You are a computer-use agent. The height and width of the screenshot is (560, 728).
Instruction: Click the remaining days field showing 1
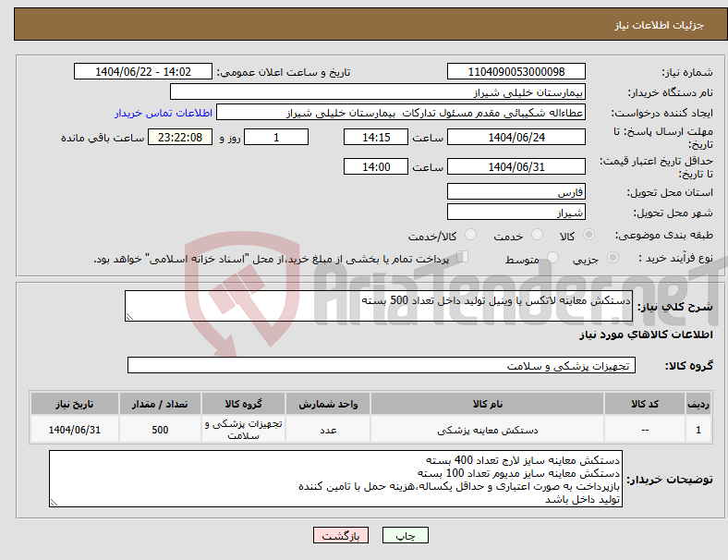click(276, 138)
